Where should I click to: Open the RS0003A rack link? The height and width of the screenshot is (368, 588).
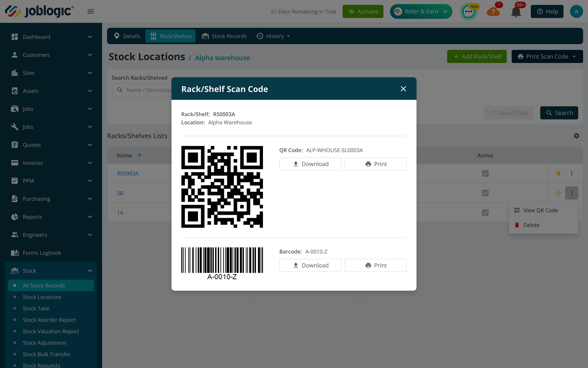point(128,173)
